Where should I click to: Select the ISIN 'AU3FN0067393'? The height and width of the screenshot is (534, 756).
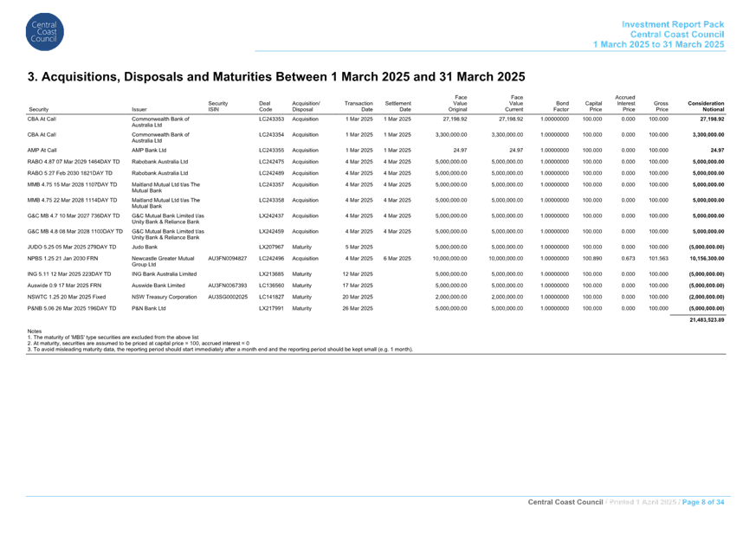pos(228,286)
